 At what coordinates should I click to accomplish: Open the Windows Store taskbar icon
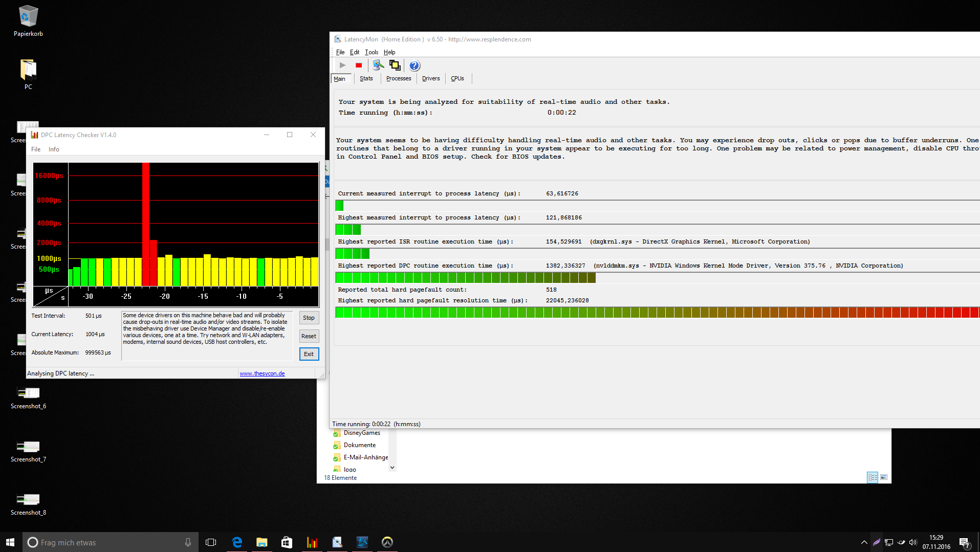[287, 542]
